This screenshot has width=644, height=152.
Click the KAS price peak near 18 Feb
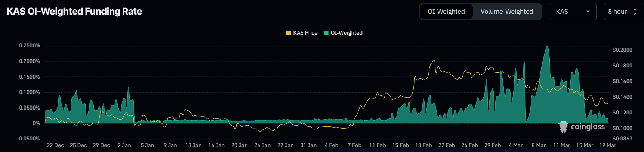(x=434, y=61)
